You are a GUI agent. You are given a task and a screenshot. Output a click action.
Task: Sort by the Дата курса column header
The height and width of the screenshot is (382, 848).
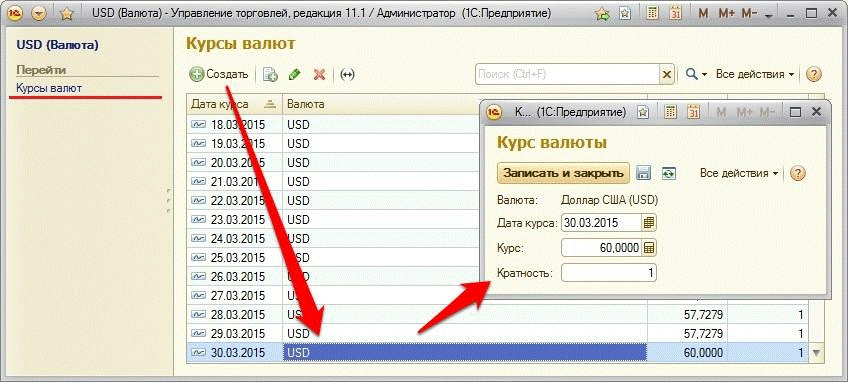coord(234,104)
